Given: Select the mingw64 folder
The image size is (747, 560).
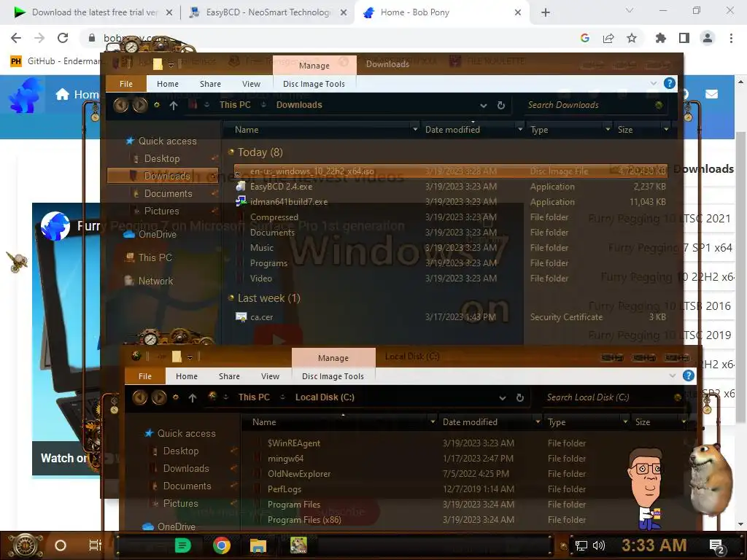Looking at the screenshot, I should click(285, 459).
